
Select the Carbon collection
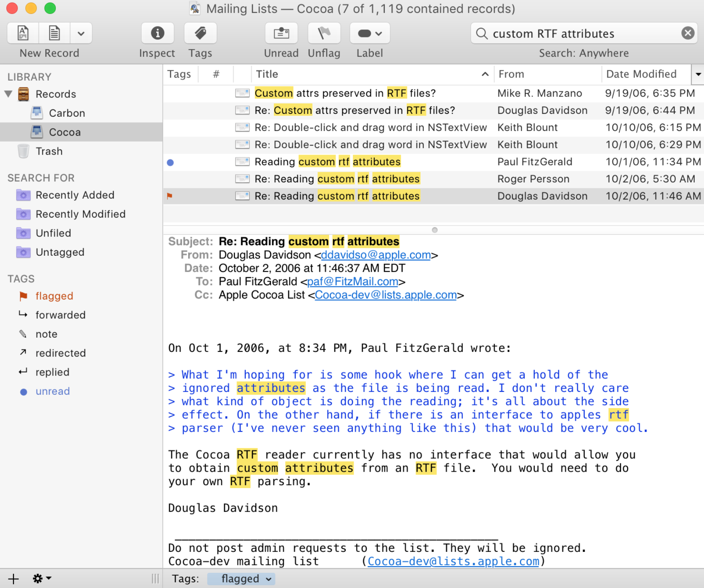67,113
